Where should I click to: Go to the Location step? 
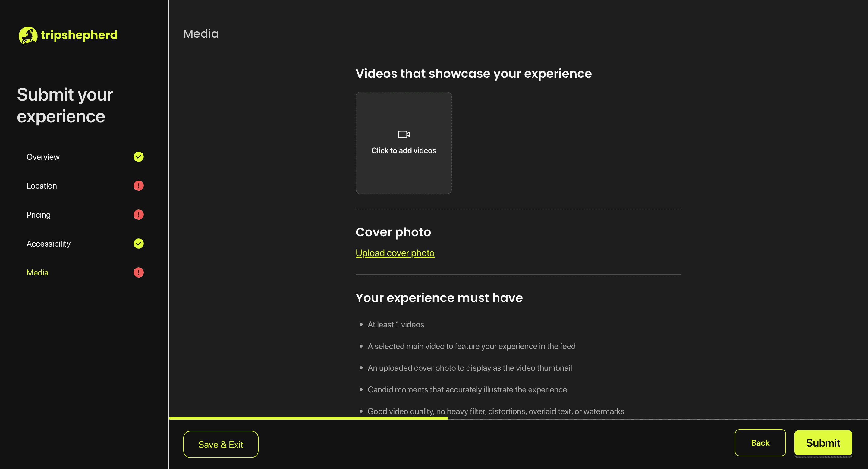[x=42, y=186]
